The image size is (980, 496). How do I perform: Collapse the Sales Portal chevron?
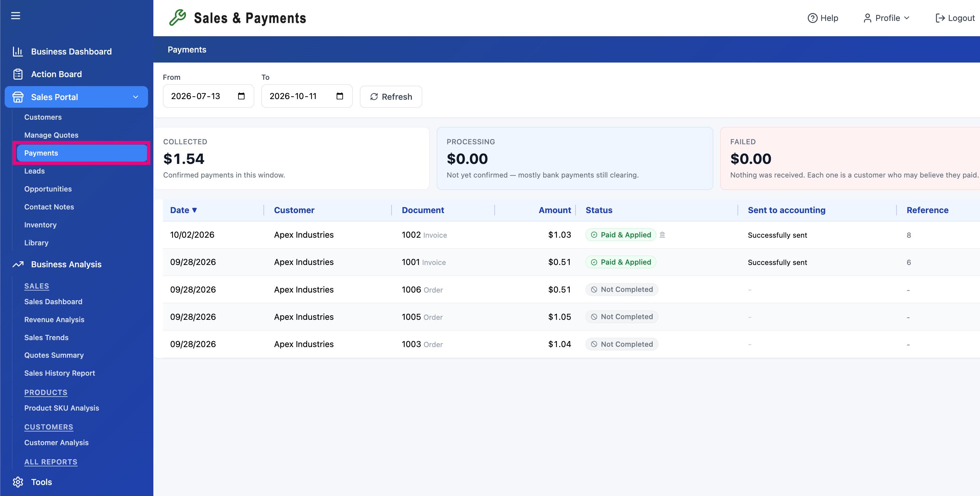click(135, 97)
